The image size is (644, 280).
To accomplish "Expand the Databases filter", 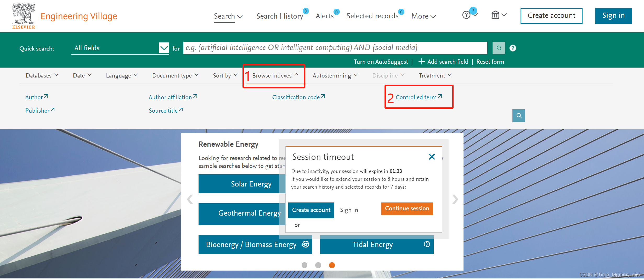I will 42,75.
